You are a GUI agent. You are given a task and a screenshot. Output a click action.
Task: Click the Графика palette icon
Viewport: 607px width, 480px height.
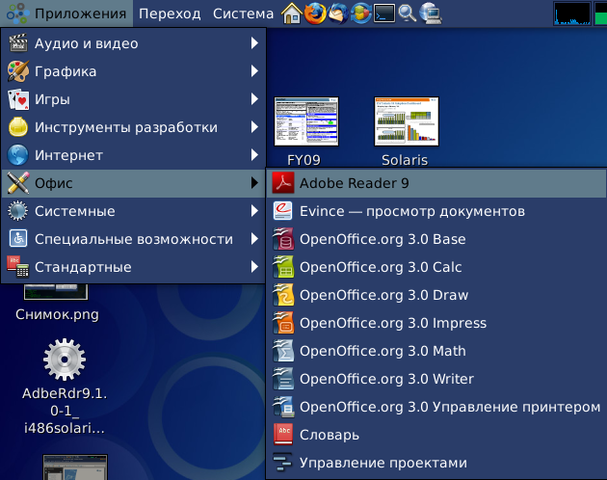pyautogui.click(x=18, y=71)
